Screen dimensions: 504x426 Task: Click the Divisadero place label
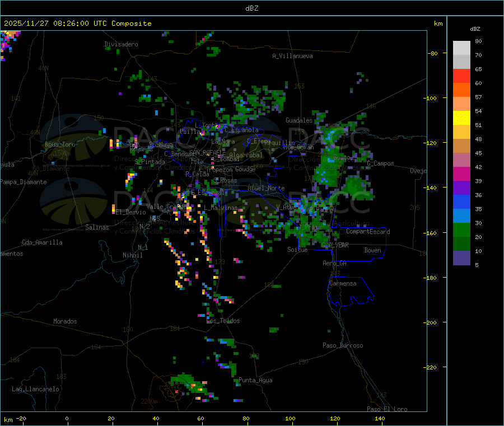(x=121, y=44)
